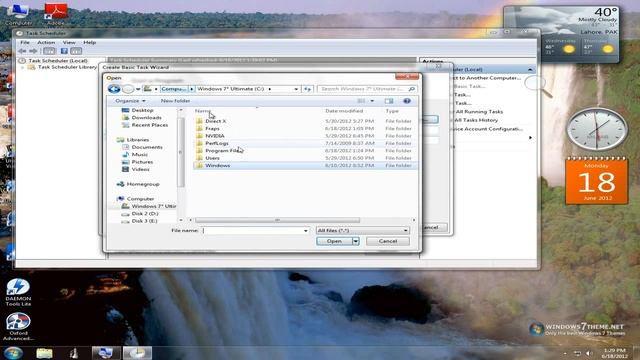Click the search magnifier icon

click(411, 89)
